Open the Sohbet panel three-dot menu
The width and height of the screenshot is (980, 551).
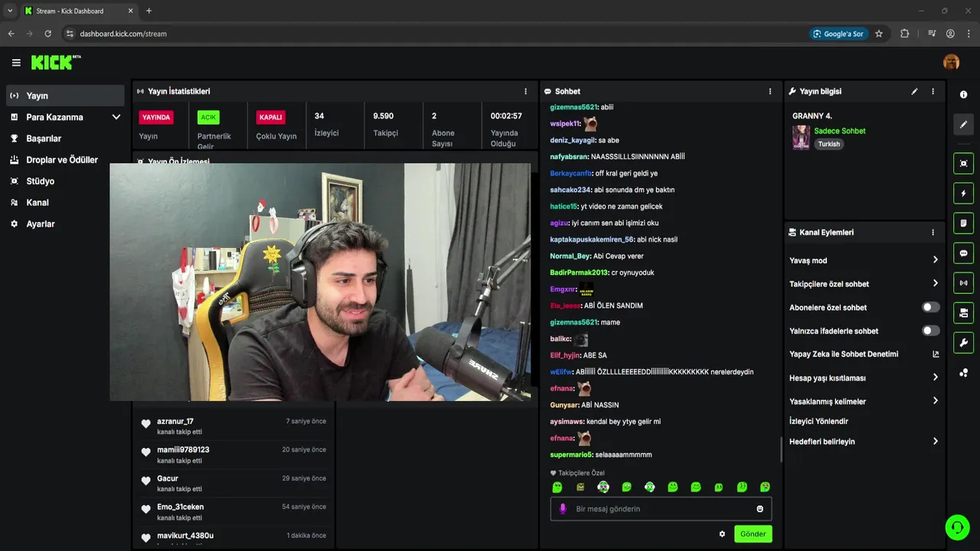tap(770, 91)
